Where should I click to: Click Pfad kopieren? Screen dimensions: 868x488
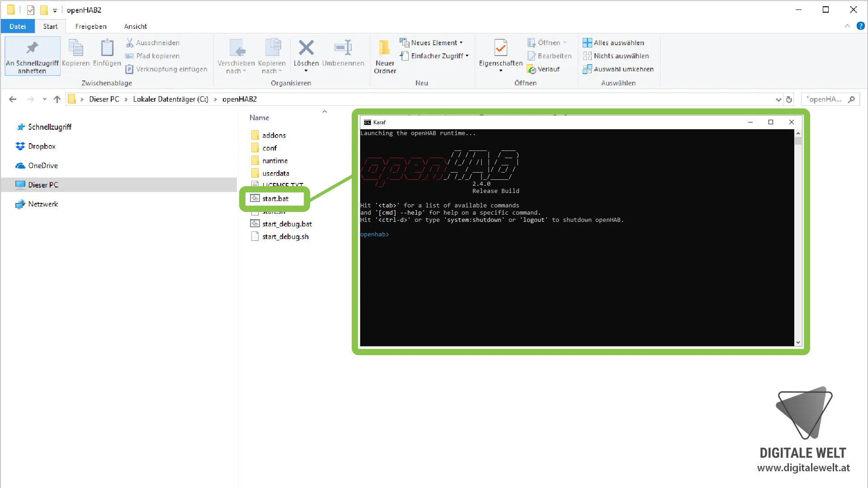pos(152,56)
